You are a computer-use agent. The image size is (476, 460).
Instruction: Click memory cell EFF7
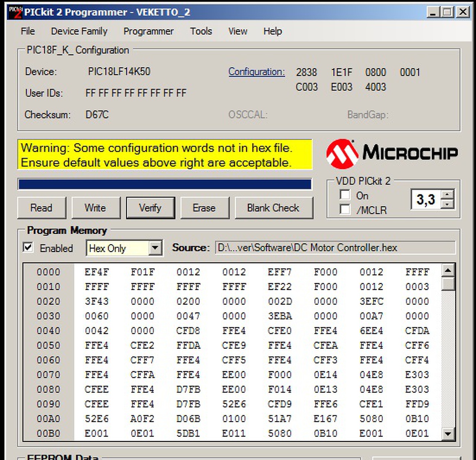[x=280, y=272]
